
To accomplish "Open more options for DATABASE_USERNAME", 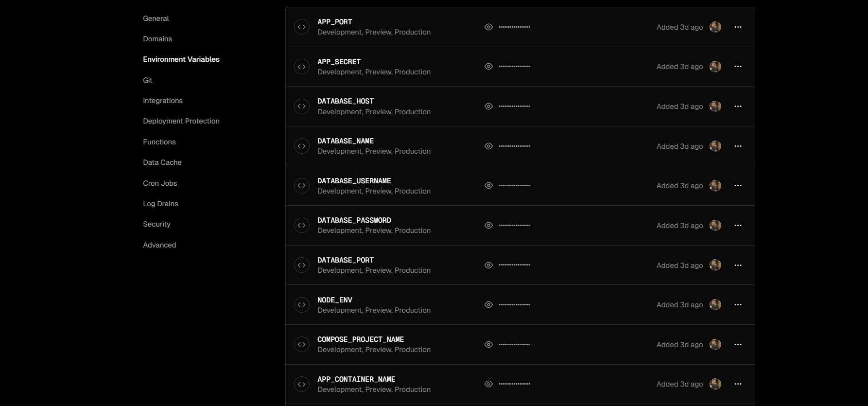I will 738,186.
